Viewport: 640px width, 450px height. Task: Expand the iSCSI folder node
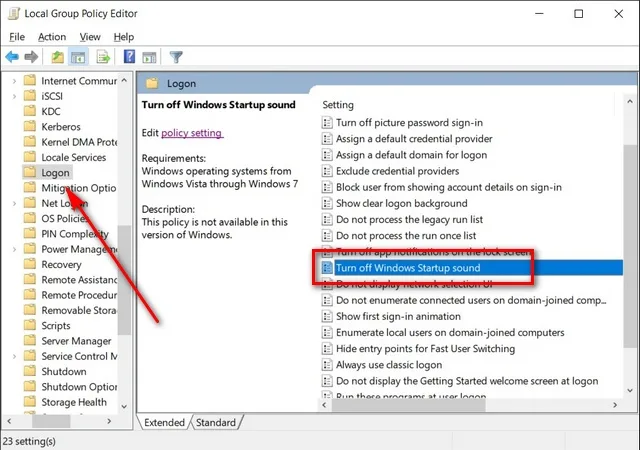click(x=14, y=96)
